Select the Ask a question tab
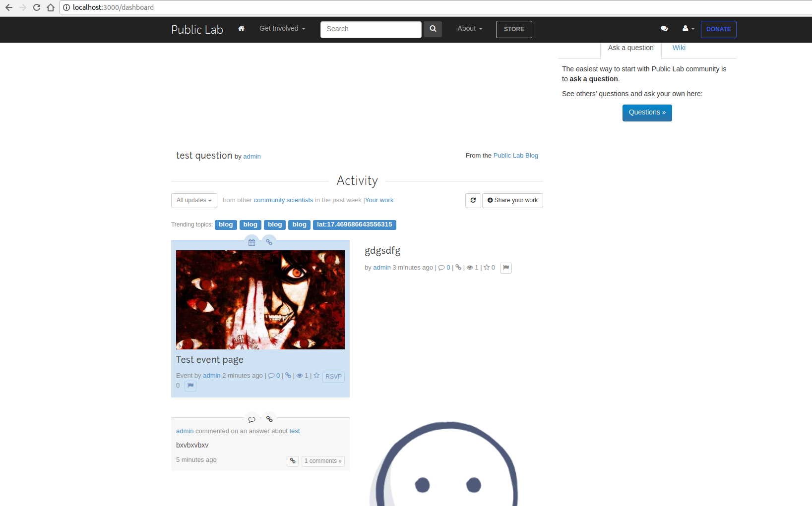The height and width of the screenshot is (506, 812). tap(630, 48)
